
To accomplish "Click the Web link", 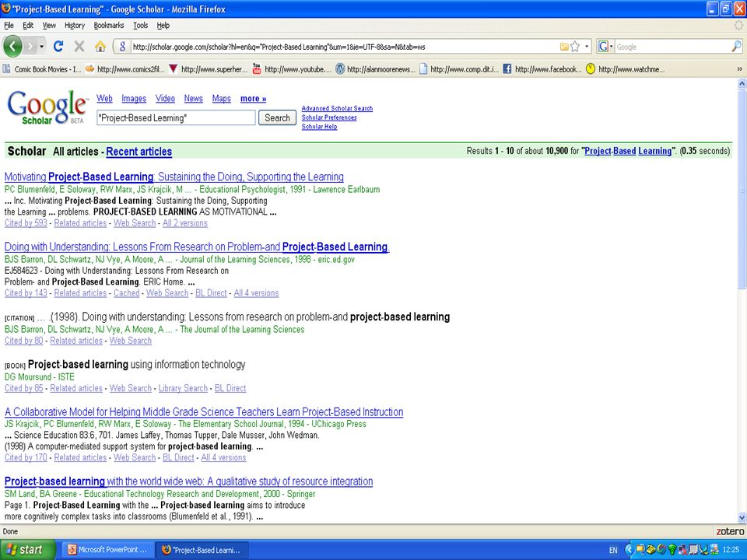I will (x=104, y=99).
